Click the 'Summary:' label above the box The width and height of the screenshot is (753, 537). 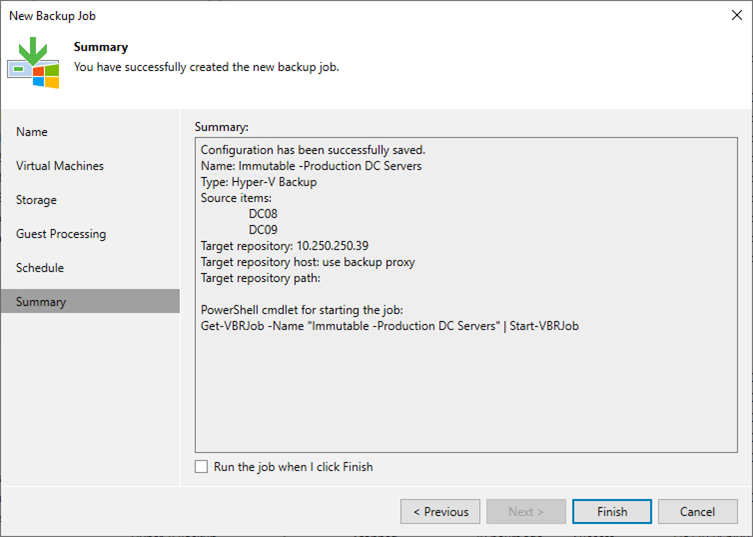click(x=222, y=127)
